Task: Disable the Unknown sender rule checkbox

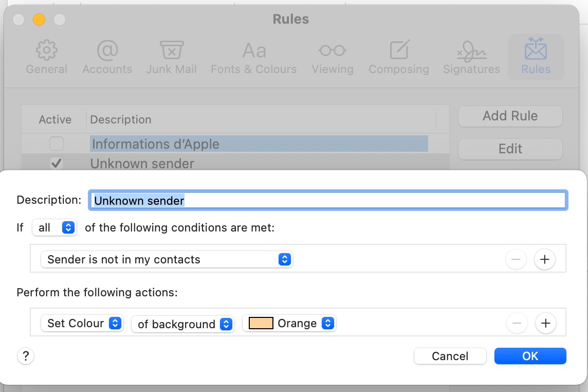Action: pos(57,164)
